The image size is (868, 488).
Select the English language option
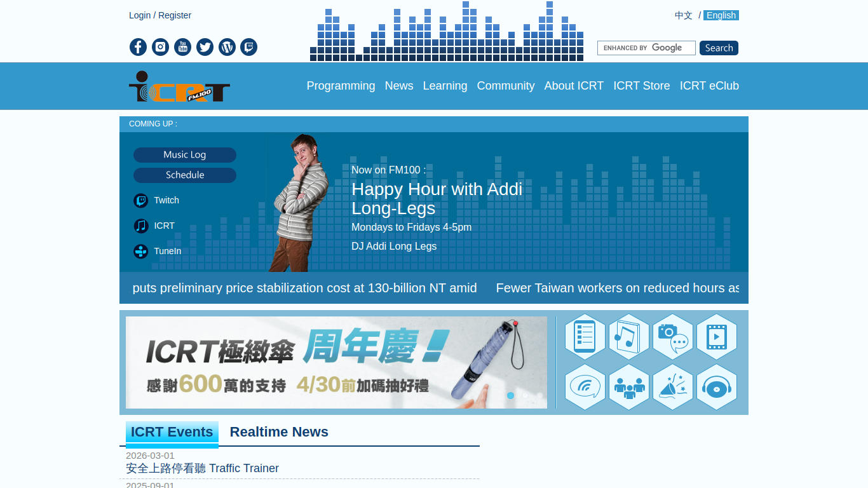click(721, 15)
